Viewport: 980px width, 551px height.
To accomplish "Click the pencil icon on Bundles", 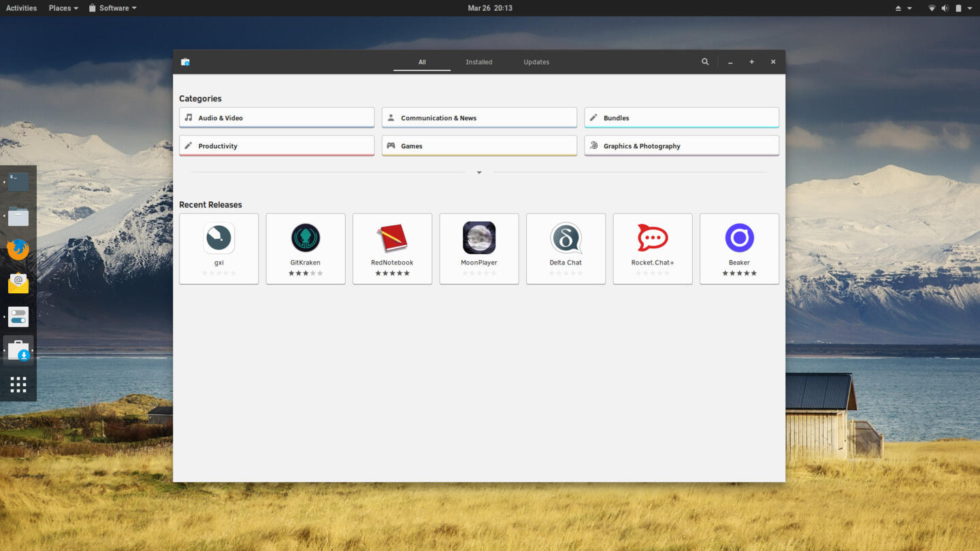I will pyautogui.click(x=593, y=118).
